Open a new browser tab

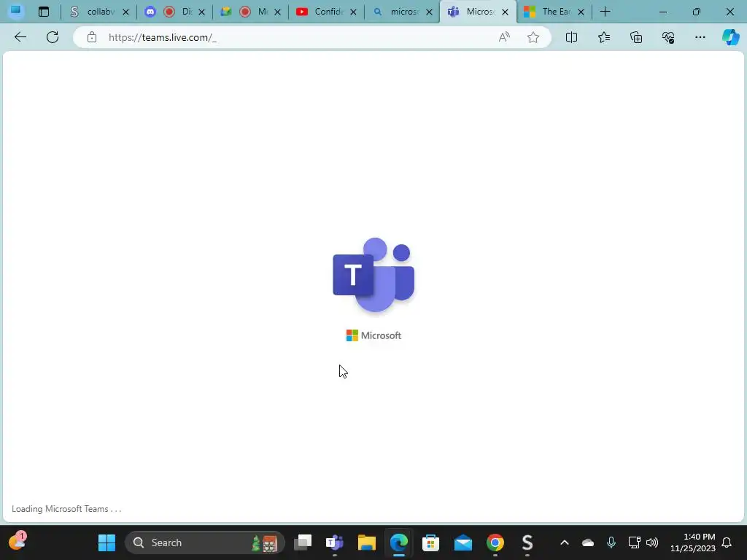(x=605, y=12)
